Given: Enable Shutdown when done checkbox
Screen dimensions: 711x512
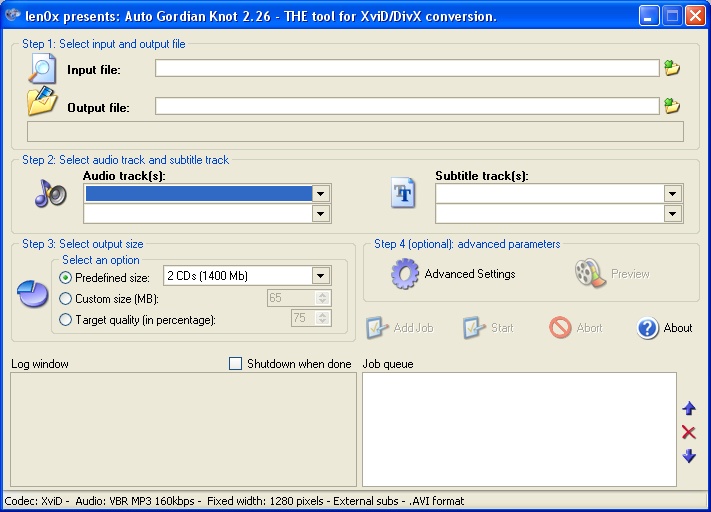Looking at the screenshot, I should [x=235, y=364].
